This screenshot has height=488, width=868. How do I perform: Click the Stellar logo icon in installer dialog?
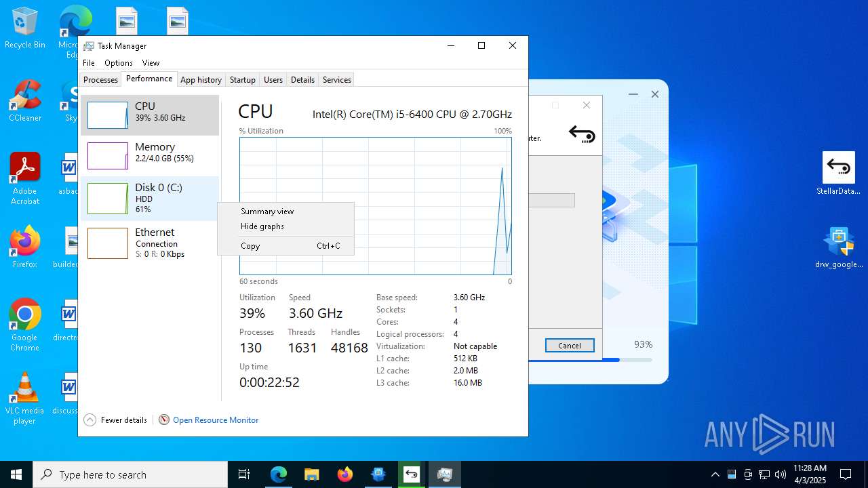click(x=582, y=135)
